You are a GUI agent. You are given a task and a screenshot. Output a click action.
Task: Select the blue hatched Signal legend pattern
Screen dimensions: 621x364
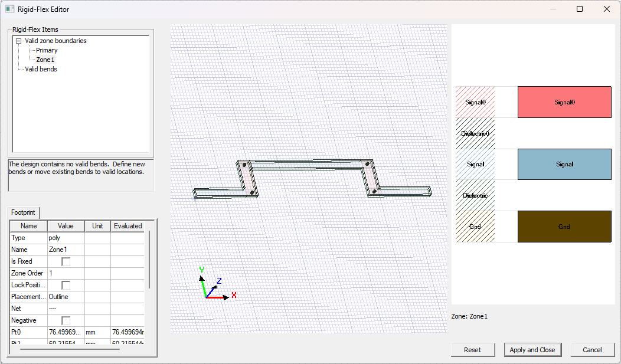475,164
